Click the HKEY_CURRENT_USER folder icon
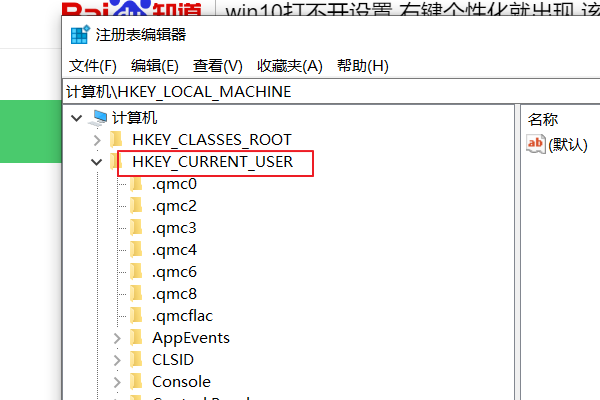The height and width of the screenshot is (400, 600). tap(117, 162)
